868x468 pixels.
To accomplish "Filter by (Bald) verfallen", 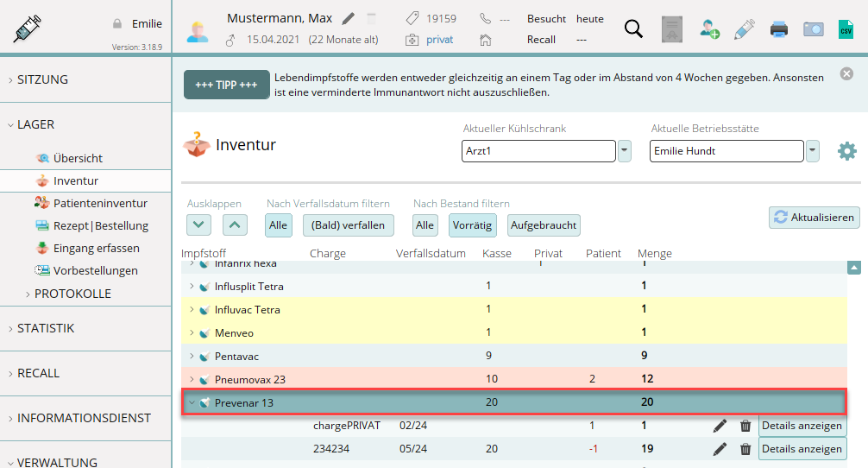I will [349, 225].
